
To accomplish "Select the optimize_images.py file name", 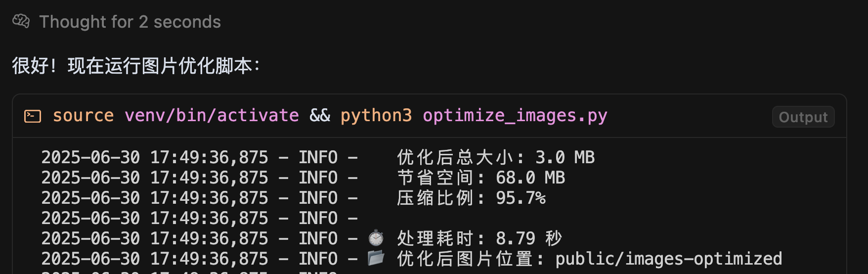I will coord(515,116).
